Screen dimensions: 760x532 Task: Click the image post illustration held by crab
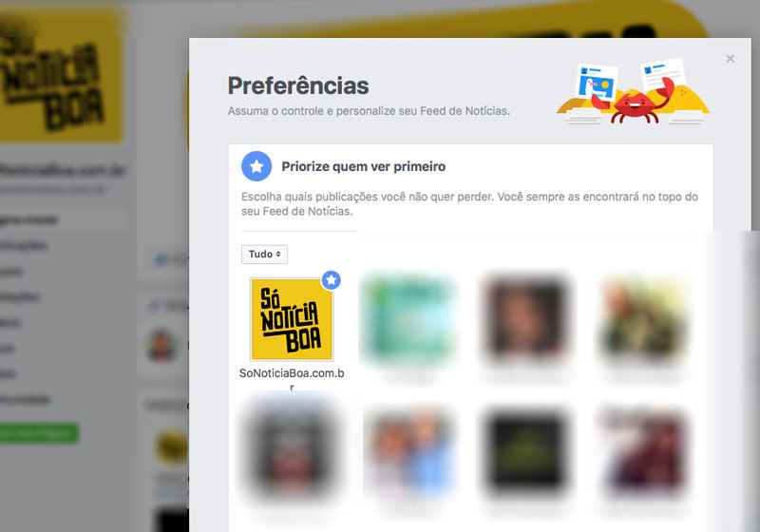point(597,83)
